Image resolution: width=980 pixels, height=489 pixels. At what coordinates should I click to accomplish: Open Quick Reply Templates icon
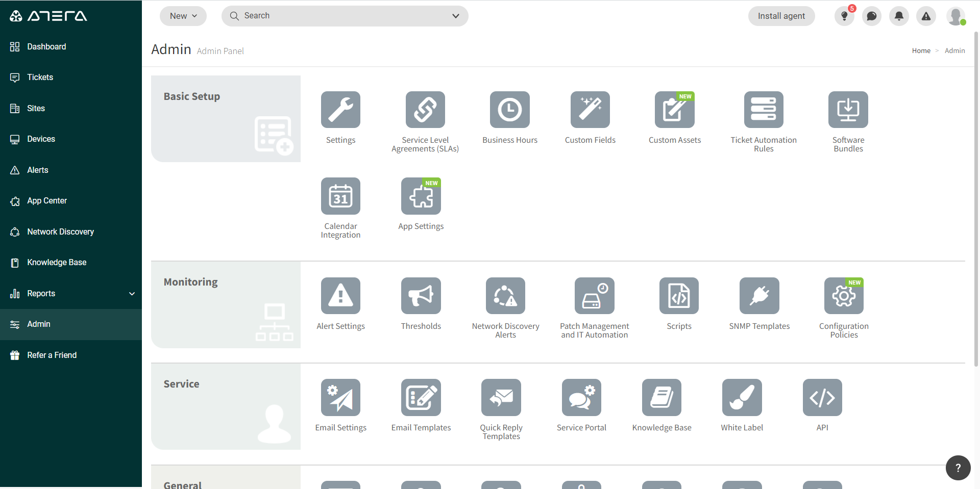tap(501, 397)
